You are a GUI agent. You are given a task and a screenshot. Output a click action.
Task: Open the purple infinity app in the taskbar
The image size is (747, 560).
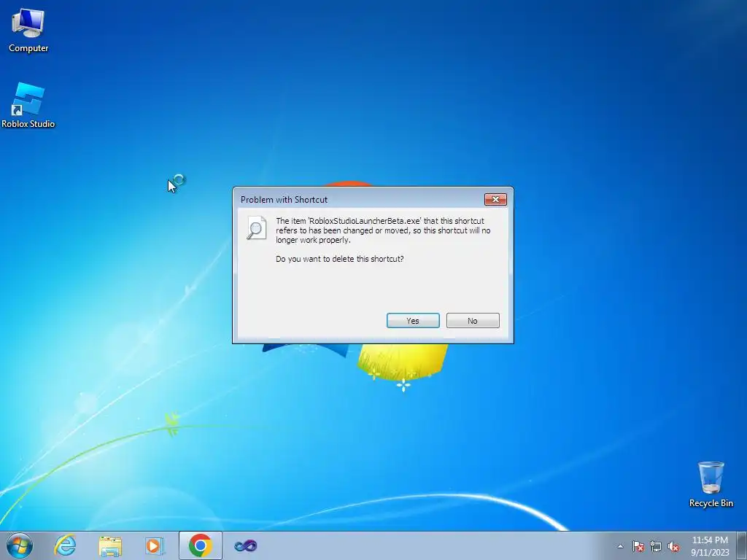245,545
